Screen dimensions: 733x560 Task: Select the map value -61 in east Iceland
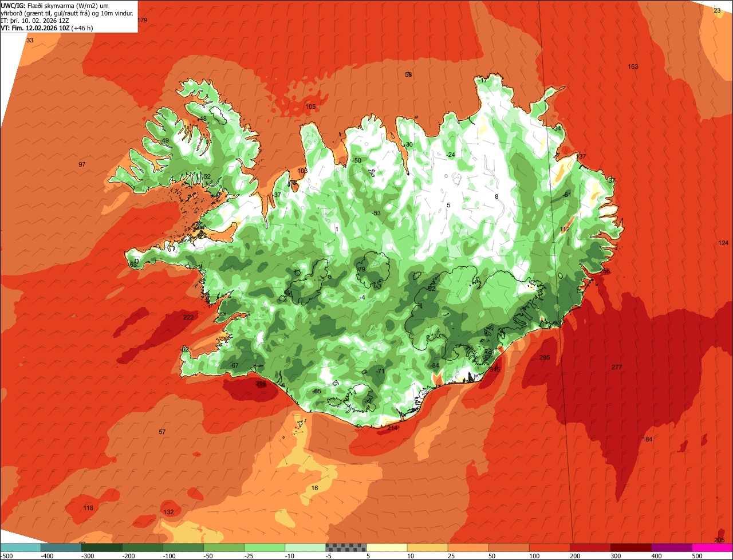click(567, 195)
